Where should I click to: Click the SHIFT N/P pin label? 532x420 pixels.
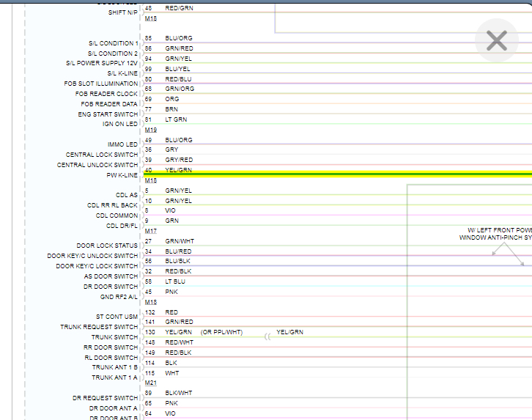(123, 12)
